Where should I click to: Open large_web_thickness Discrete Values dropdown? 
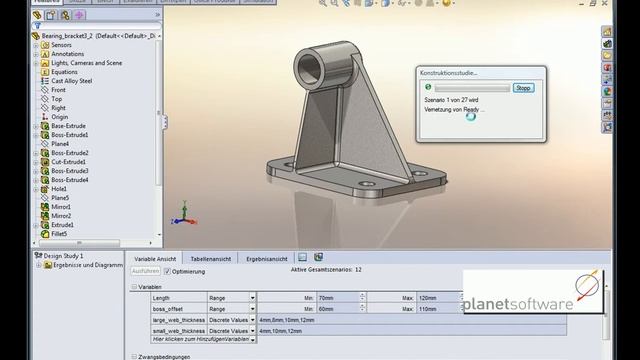point(252,320)
